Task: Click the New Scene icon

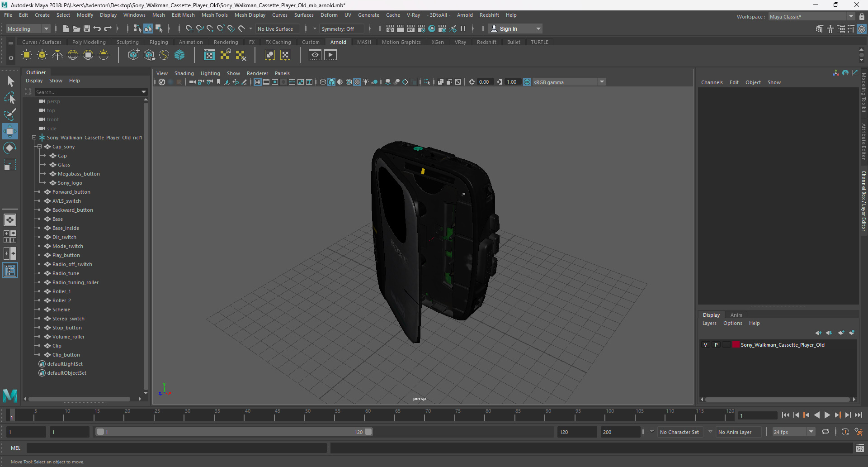Action: tap(66, 29)
